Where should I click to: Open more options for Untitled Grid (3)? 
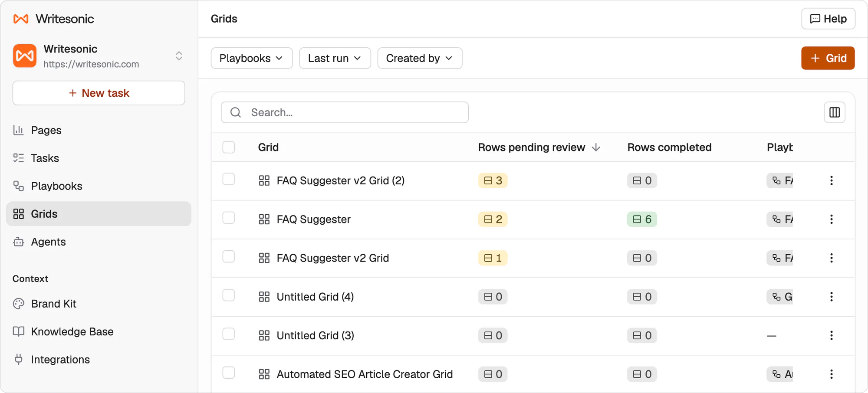pos(832,336)
